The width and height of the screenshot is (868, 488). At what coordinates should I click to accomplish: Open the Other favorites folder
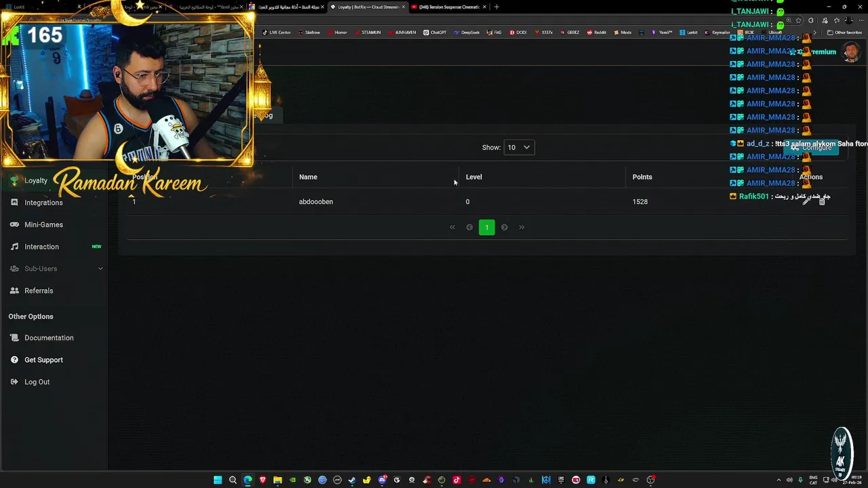844,33
